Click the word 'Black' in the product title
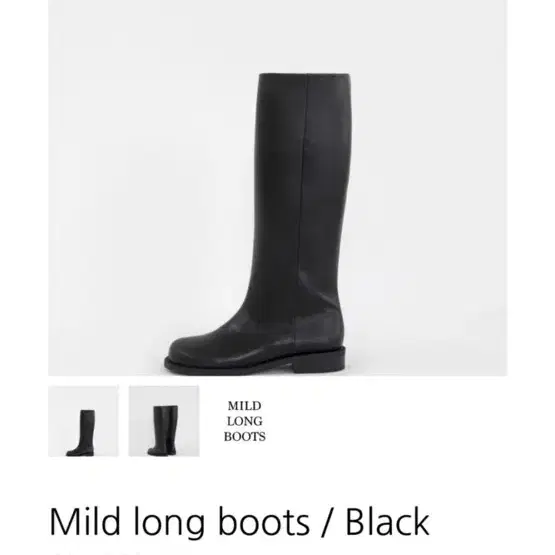The width and height of the screenshot is (555, 555). [x=387, y=522]
